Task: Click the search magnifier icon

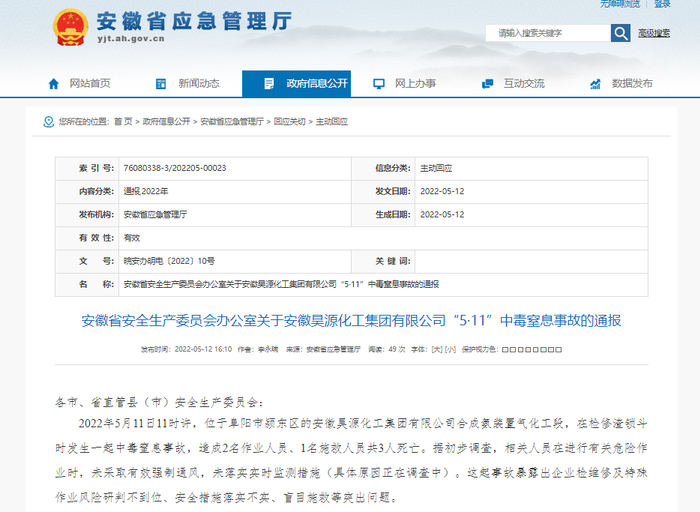Action: 620,33
